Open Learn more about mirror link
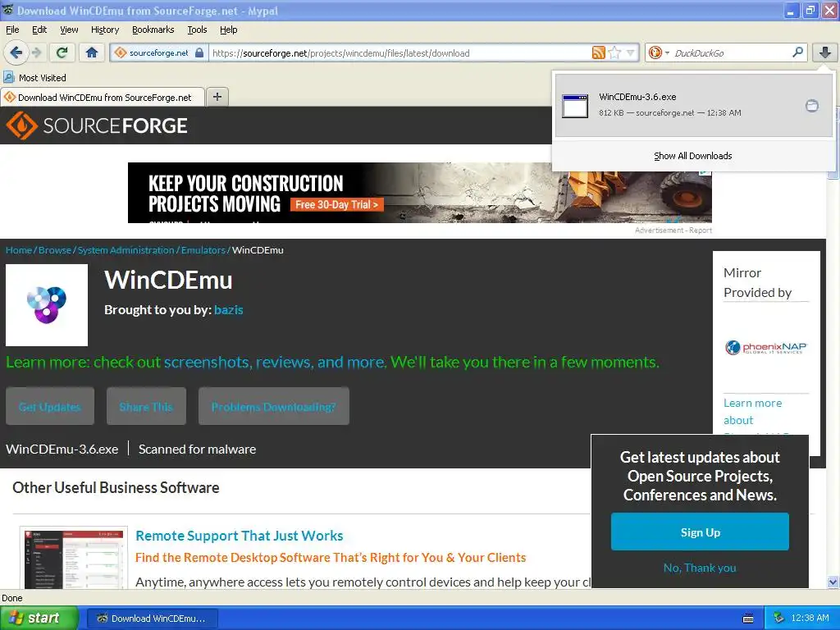Screen dimensions: 840x630 point(753,412)
